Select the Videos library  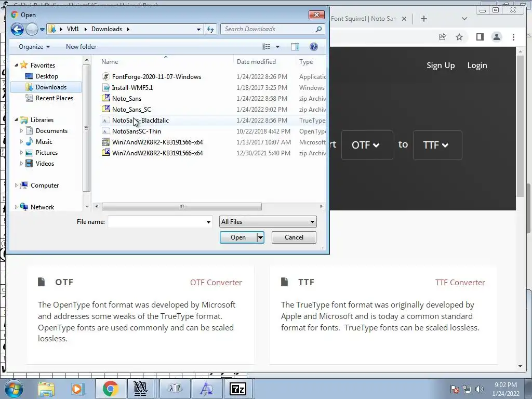click(x=45, y=164)
